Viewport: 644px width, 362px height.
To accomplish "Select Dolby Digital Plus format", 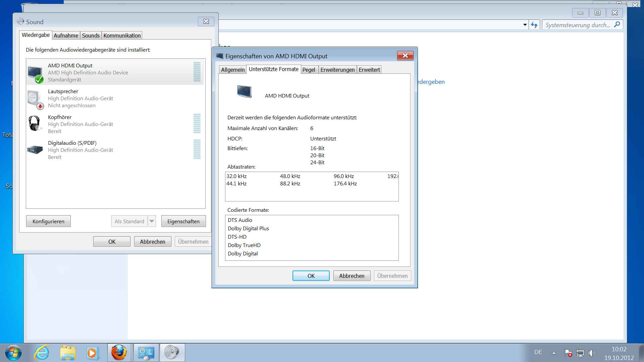I will (248, 228).
